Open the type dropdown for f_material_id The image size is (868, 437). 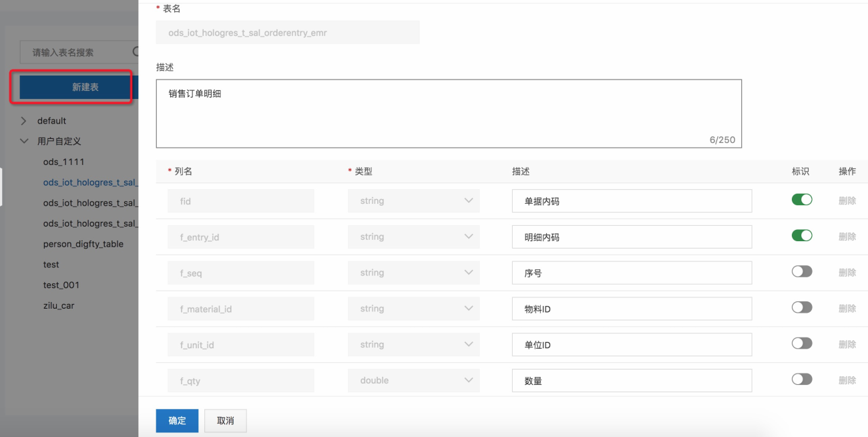(x=414, y=309)
